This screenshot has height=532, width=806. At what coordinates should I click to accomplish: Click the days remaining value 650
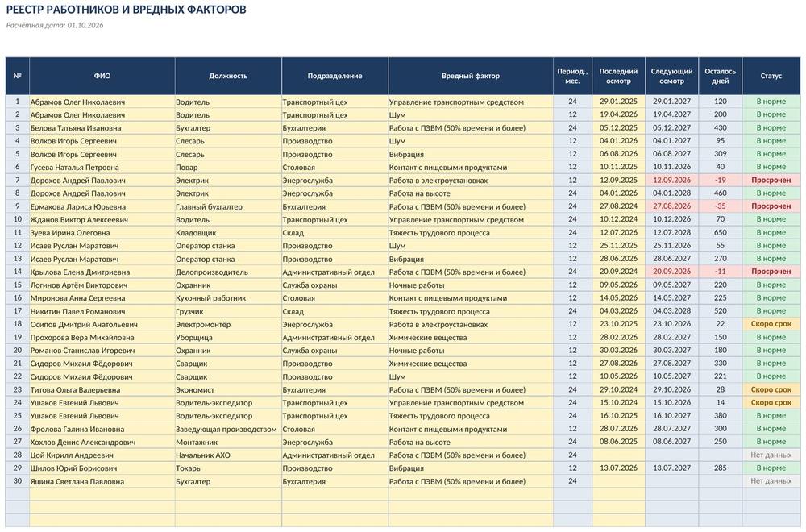point(720,232)
